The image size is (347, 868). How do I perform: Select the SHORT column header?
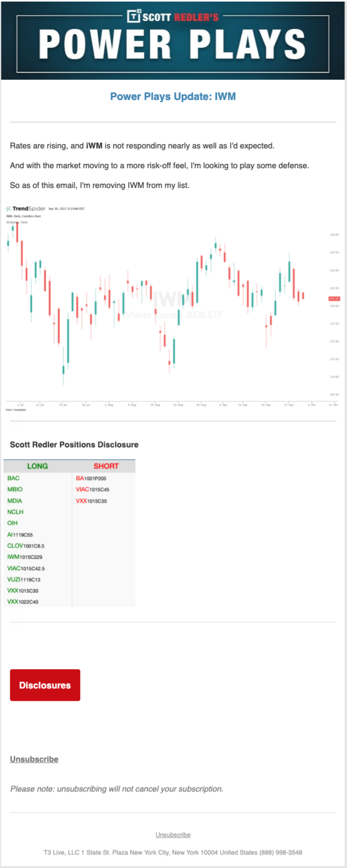click(x=106, y=466)
